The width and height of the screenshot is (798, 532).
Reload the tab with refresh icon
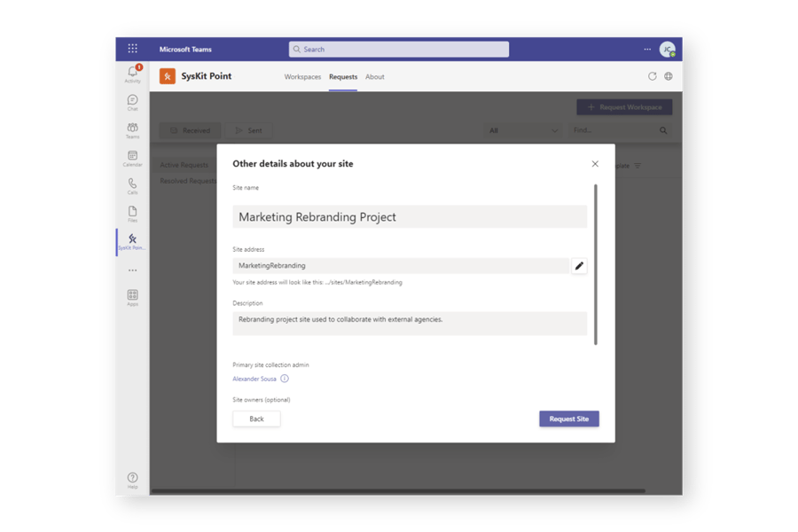[x=652, y=76]
